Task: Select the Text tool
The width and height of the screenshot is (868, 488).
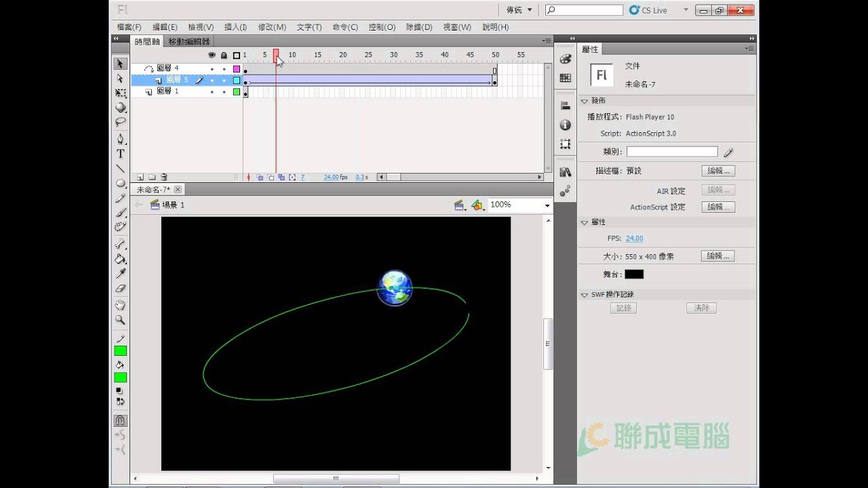Action: pyautogui.click(x=120, y=154)
